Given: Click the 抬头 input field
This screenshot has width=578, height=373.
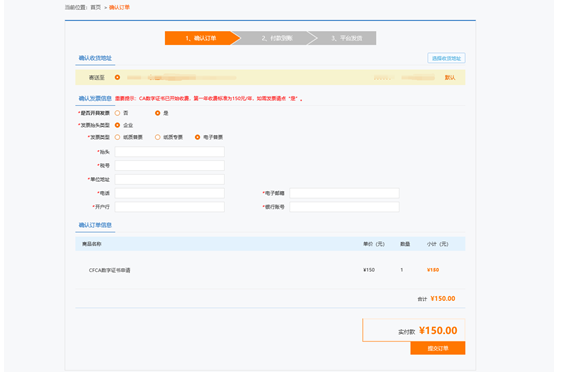Looking at the screenshot, I should [170, 152].
